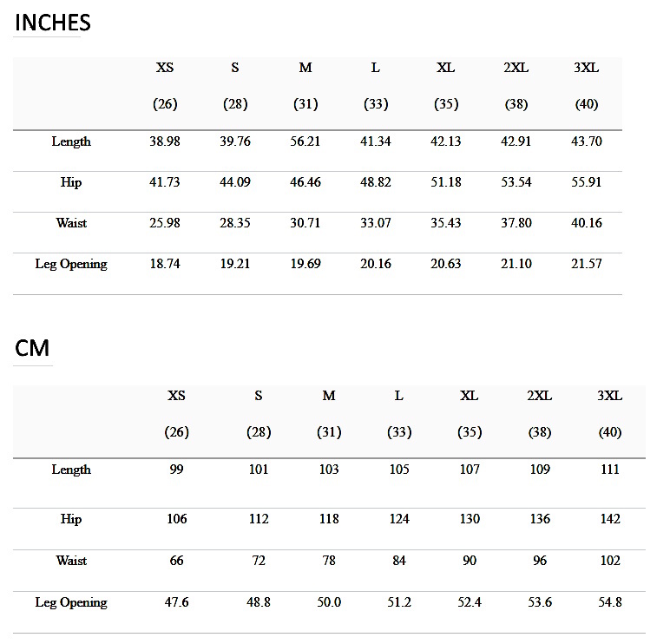Click the (31) size under M in CM table

coord(329,432)
